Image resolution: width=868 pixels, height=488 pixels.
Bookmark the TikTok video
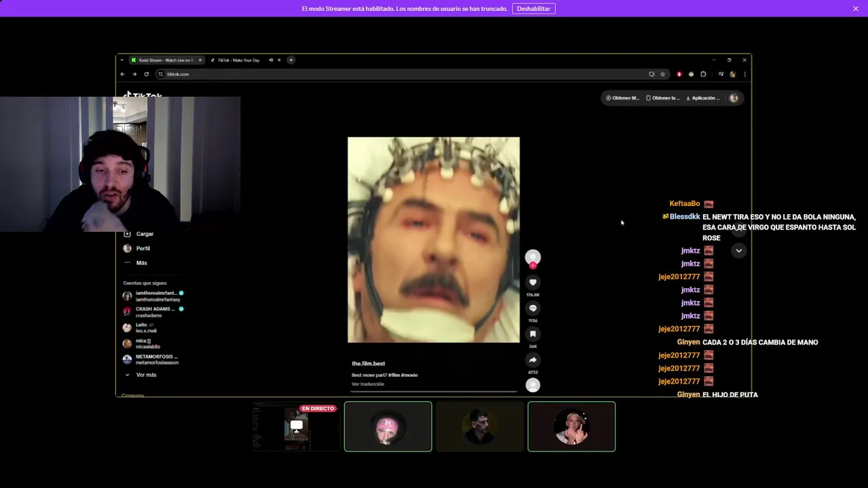tap(533, 334)
